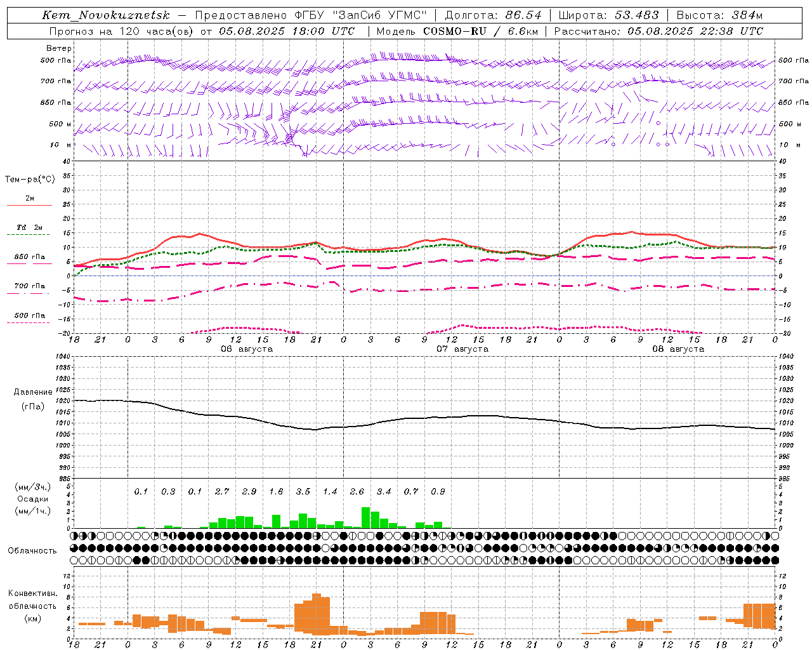Click the station title Kem_Novokuznetsk

pos(106,15)
